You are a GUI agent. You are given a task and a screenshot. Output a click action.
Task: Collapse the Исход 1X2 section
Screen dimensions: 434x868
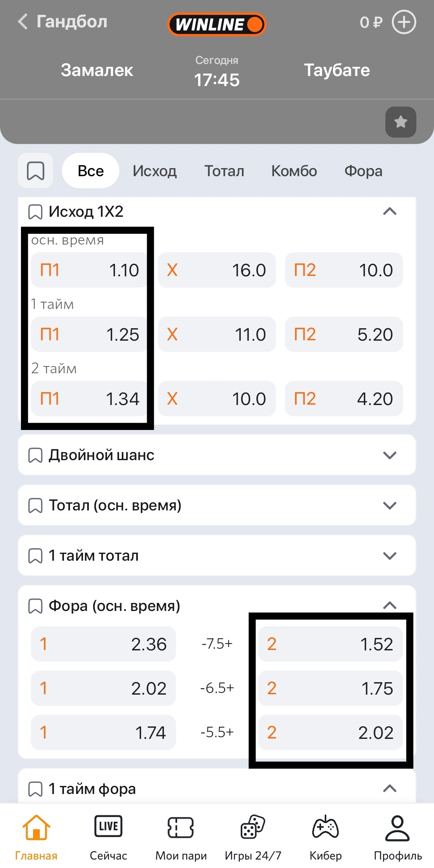pos(389,212)
